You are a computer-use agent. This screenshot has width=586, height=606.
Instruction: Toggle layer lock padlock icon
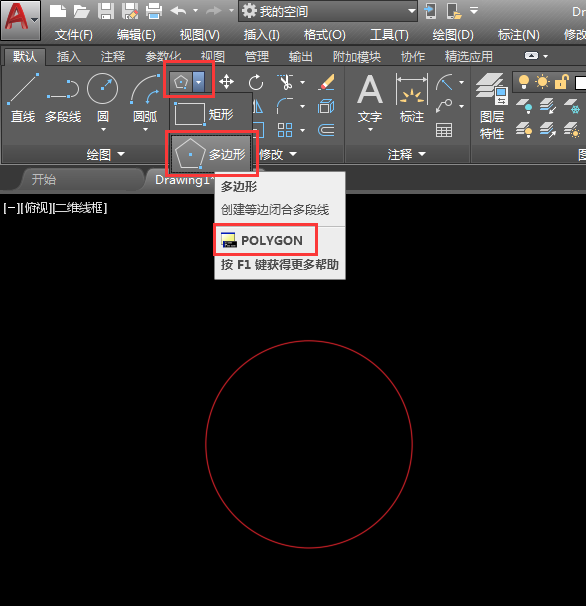click(562, 82)
